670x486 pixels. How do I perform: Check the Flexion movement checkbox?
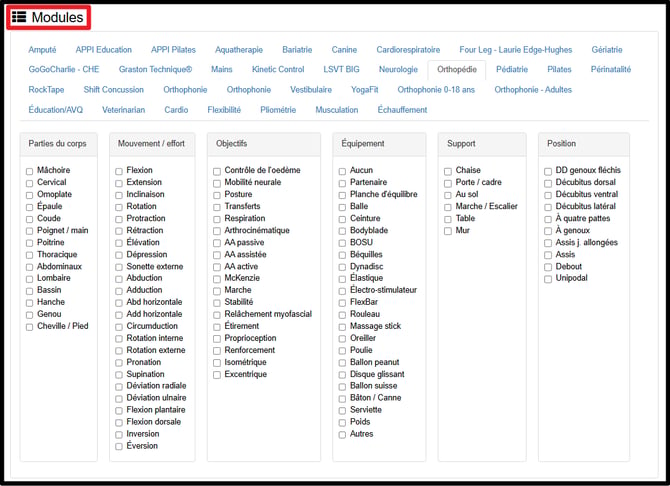point(119,171)
